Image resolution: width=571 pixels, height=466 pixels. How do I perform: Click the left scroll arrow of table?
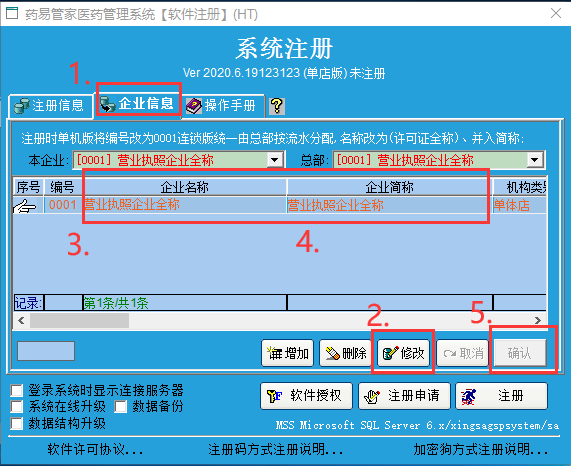pyautogui.click(x=21, y=320)
